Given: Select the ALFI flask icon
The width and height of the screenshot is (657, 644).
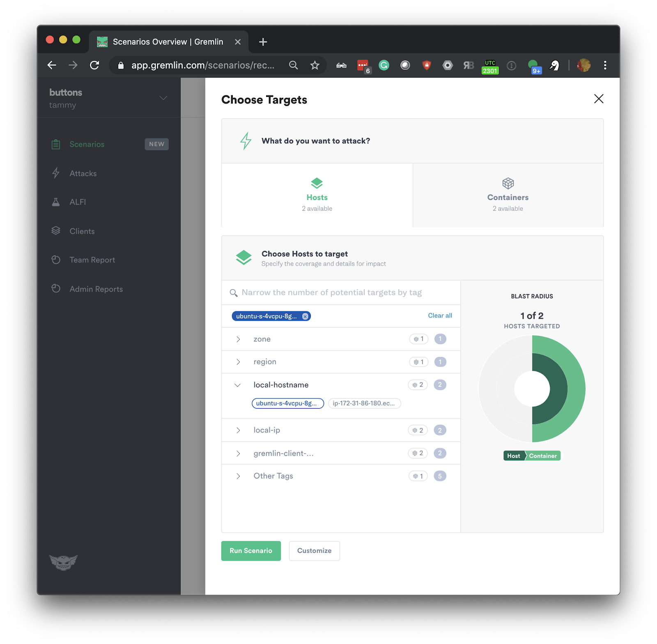Looking at the screenshot, I should click(56, 202).
